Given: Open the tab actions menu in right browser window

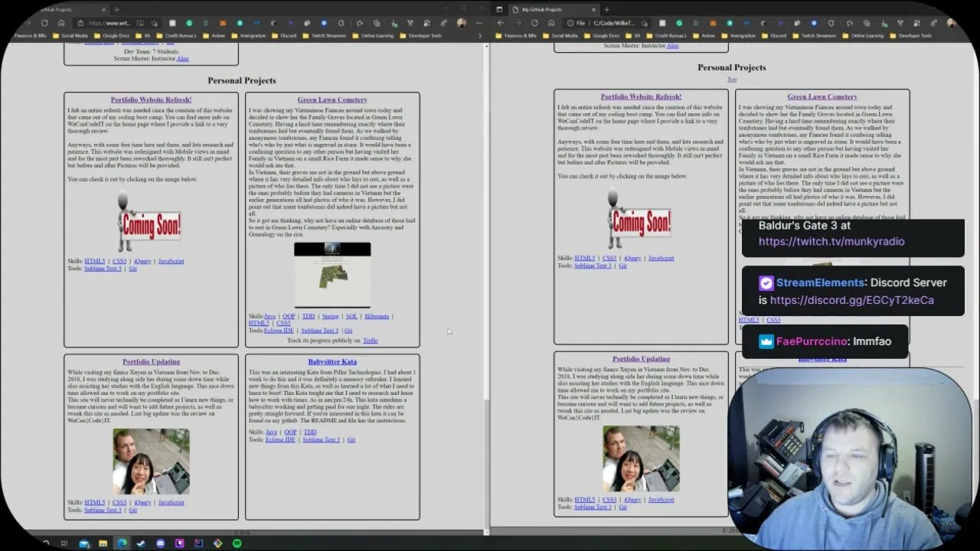Looking at the screenshot, I should click(x=499, y=9).
